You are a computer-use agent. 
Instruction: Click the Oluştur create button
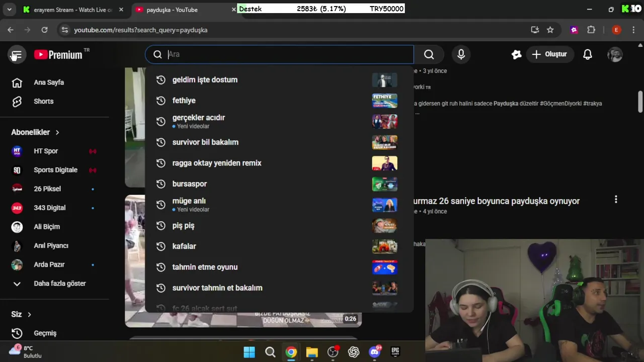pos(549,54)
